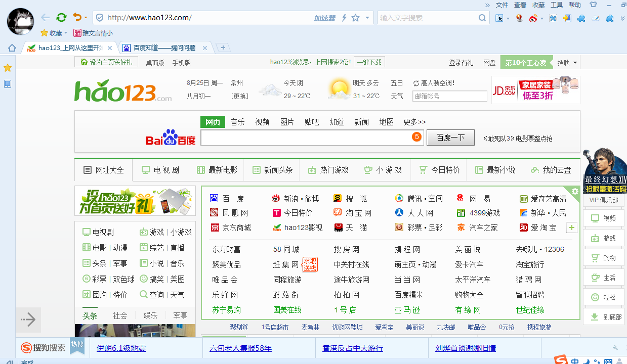Open the favorites star in left sidebar

[x=8, y=68]
